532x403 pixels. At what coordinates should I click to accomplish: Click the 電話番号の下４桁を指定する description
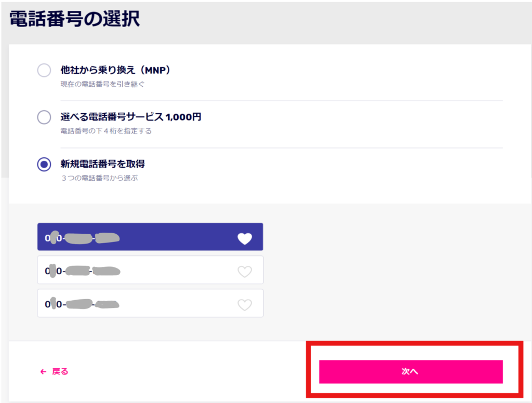(106, 131)
